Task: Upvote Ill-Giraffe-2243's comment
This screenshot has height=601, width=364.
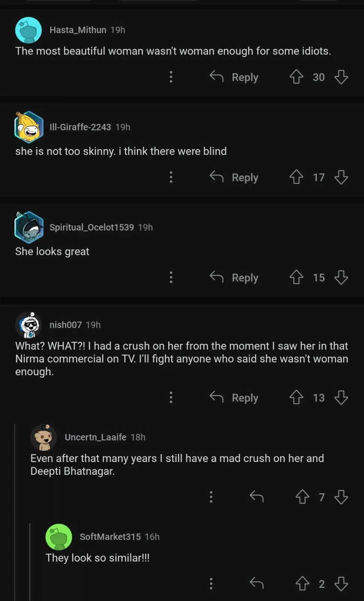Action: 296,177
